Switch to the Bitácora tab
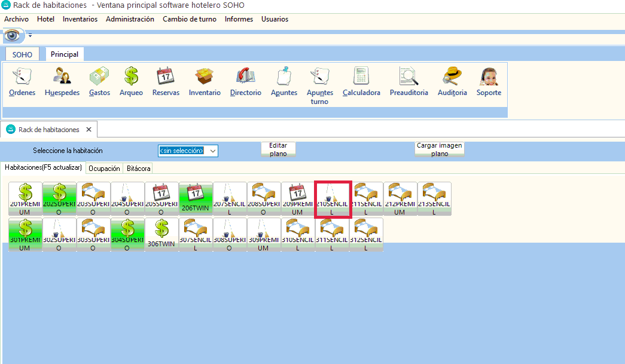Image resolution: width=625 pixels, height=364 pixels. tap(138, 169)
